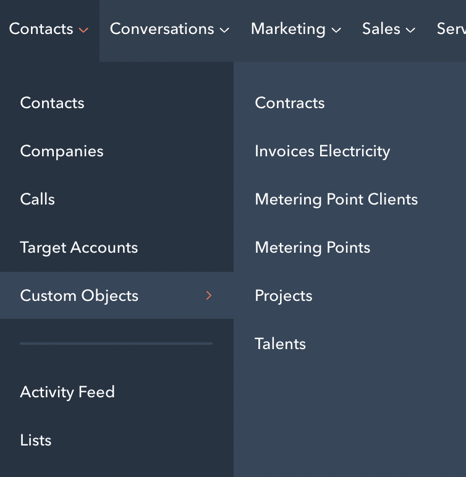
Task: Select Contacts in the dropdown list
Action: [52, 103]
